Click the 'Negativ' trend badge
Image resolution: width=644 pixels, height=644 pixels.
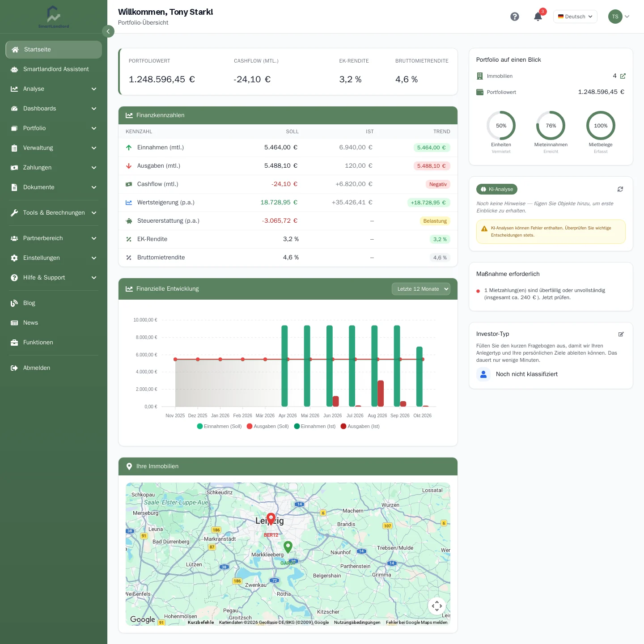point(438,184)
